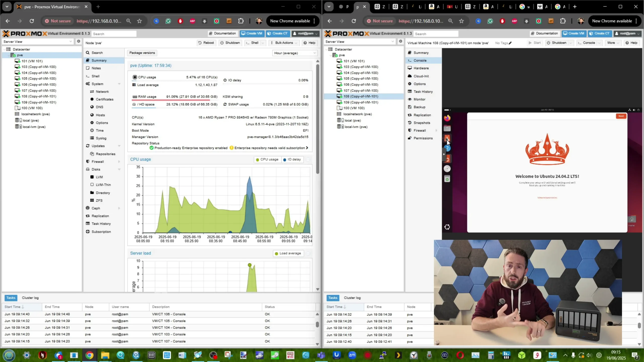Open the More dropdown for VM 108
Image resolution: width=644 pixels, height=362 pixels.
point(613,43)
